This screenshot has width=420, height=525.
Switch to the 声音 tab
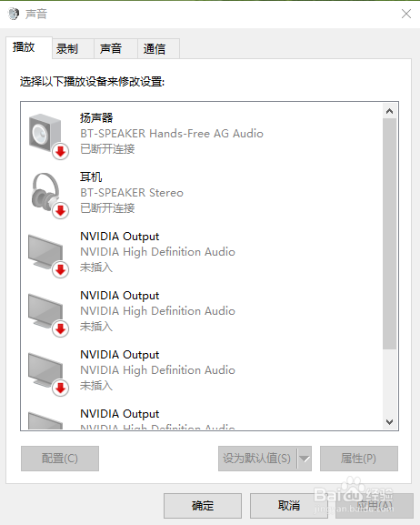pyautogui.click(x=115, y=49)
